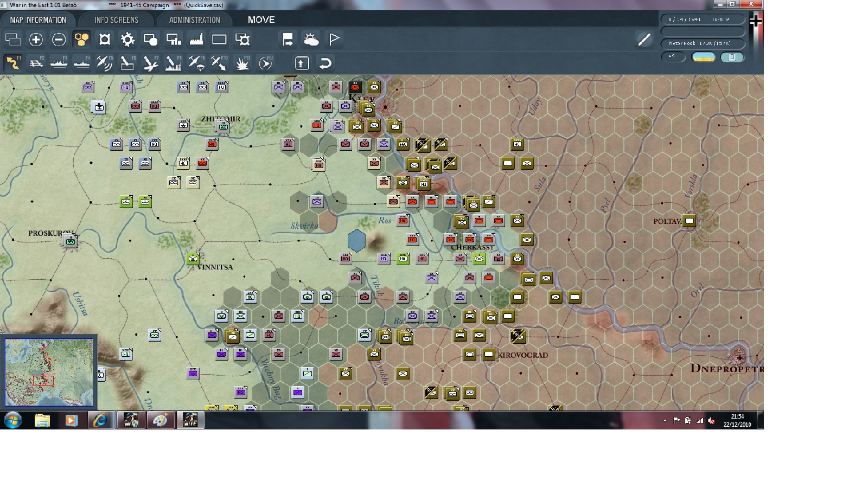Click the minimap overview thumbnail
Image resolution: width=868 pixels, height=488 pixels.
pyautogui.click(x=49, y=372)
